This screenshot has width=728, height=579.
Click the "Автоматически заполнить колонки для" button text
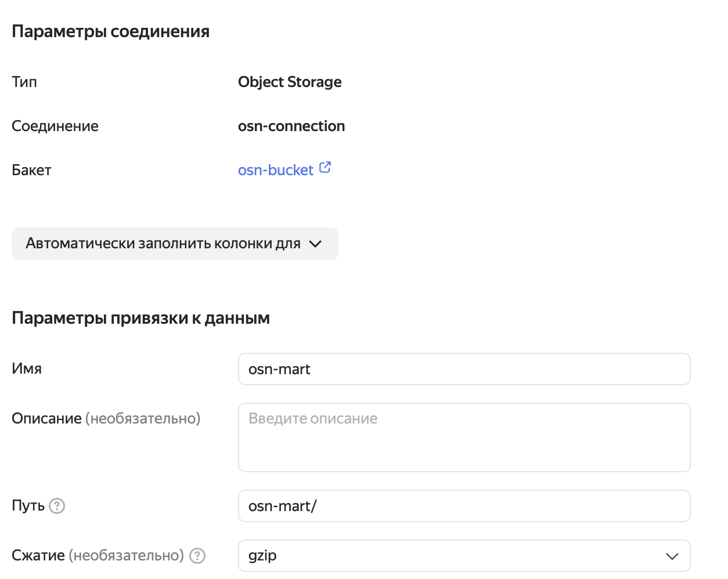coord(163,244)
